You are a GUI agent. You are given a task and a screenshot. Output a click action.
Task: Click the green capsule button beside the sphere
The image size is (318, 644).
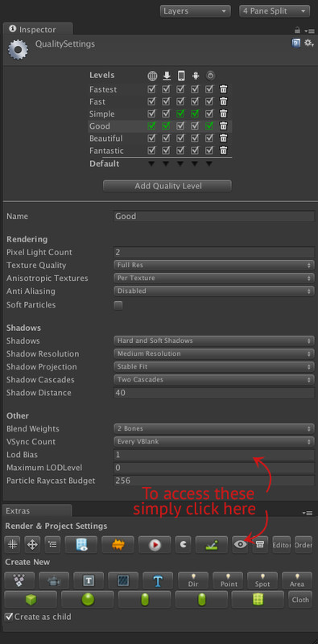(x=145, y=600)
